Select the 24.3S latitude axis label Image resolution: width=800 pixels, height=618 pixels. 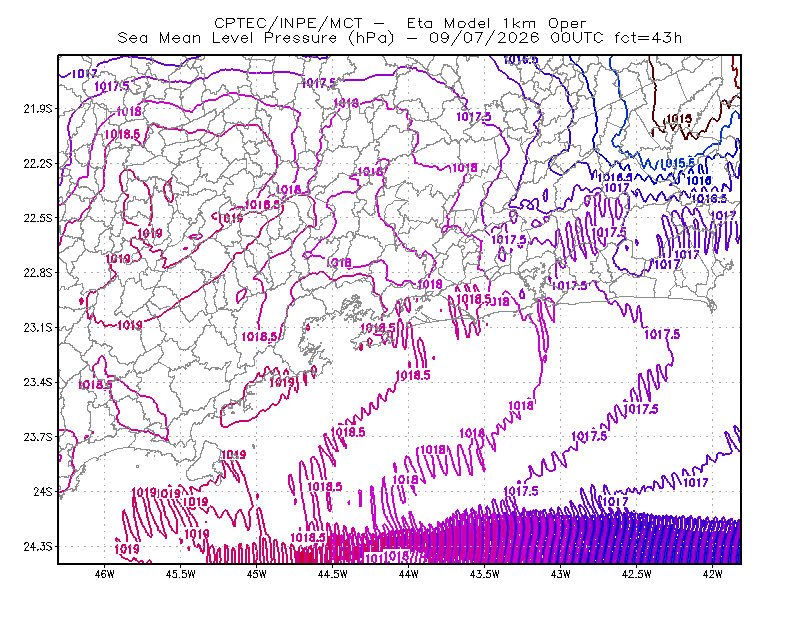[x=38, y=547]
